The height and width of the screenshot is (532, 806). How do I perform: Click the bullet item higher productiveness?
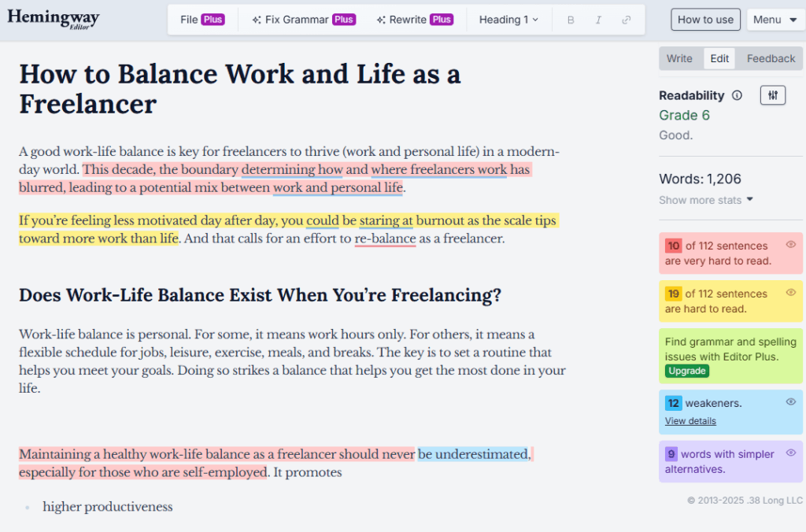pos(107,507)
